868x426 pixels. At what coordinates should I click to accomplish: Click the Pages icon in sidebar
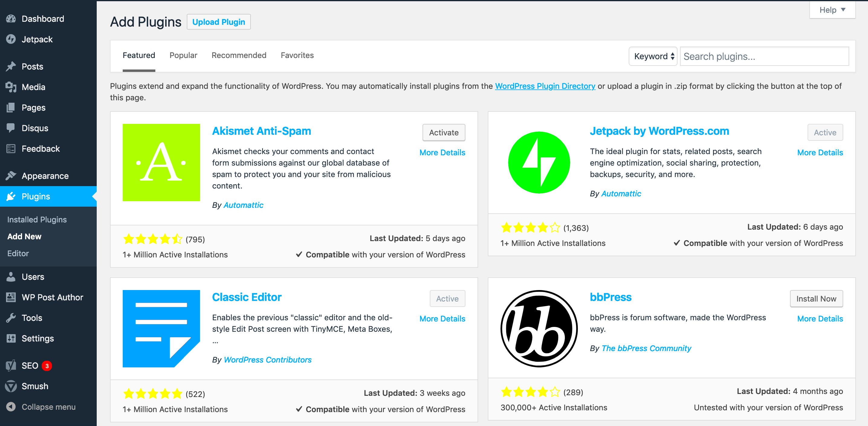(11, 108)
